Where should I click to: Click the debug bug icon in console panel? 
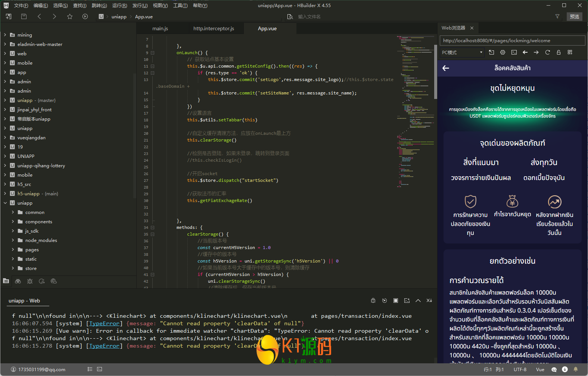tap(373, 301)
